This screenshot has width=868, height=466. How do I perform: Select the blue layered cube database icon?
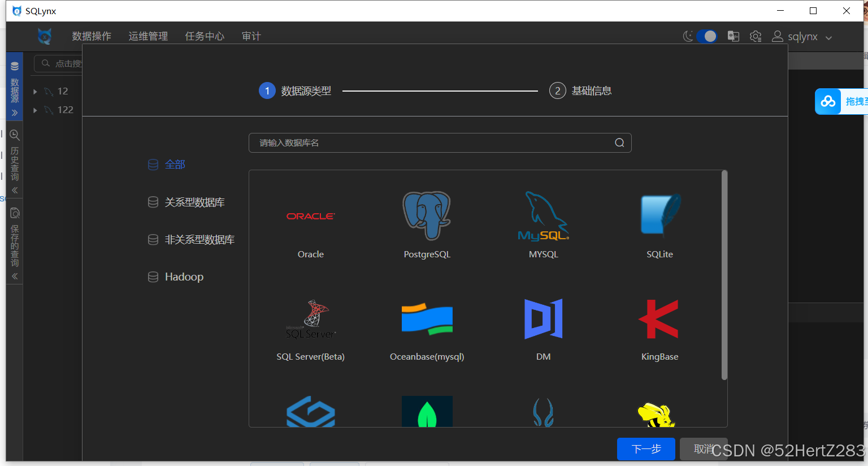[x=311, y=412]
